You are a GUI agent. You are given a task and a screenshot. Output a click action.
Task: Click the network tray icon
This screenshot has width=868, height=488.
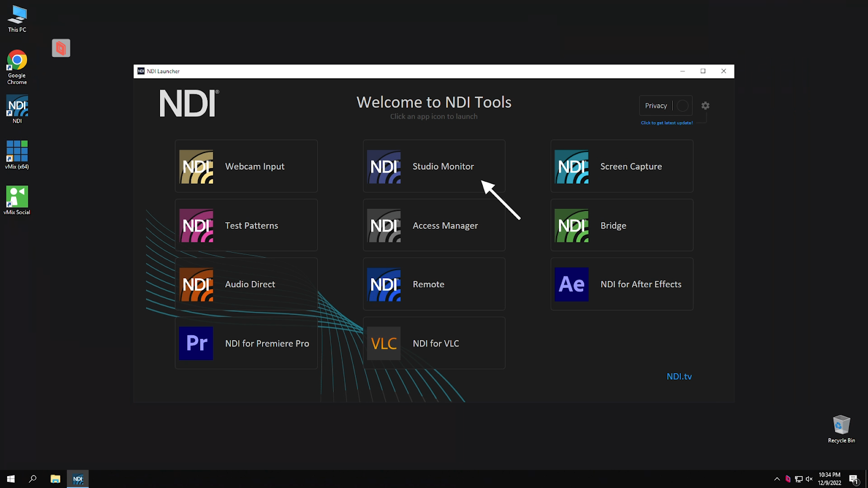click(x=799, y=479)
